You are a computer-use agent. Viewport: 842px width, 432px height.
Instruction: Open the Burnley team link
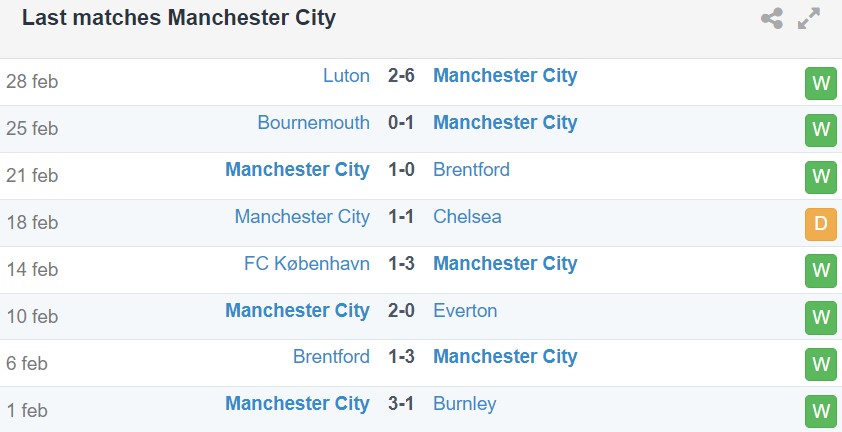(x=464, y=404)
